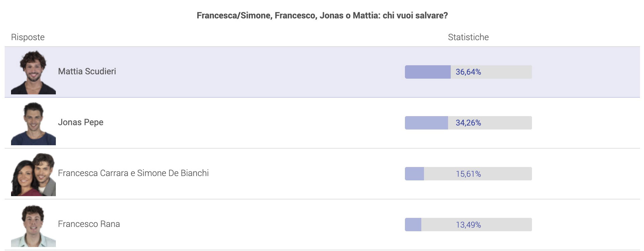Click the poll question title
This screenshot has height=251, width=644.
pos(322,15)
